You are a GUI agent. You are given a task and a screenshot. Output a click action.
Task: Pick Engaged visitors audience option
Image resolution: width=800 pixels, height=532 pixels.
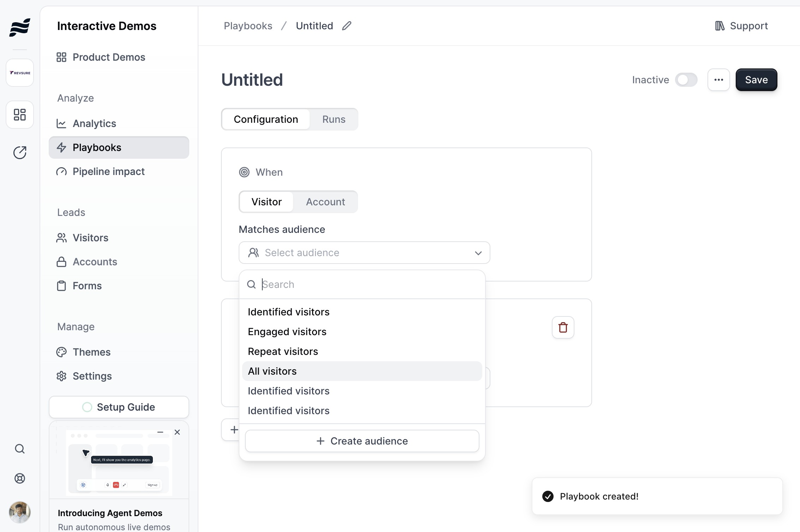click(287, 332)
